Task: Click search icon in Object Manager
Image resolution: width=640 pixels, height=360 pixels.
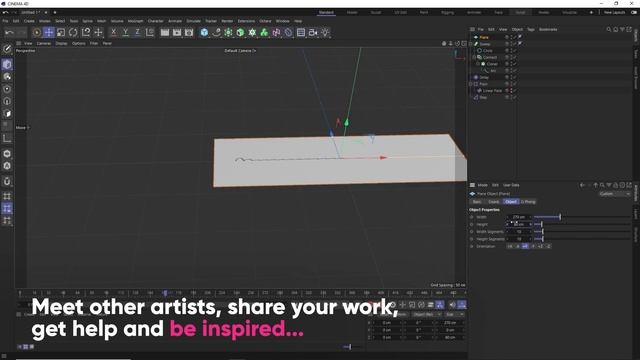Action: tap(609, 29)
